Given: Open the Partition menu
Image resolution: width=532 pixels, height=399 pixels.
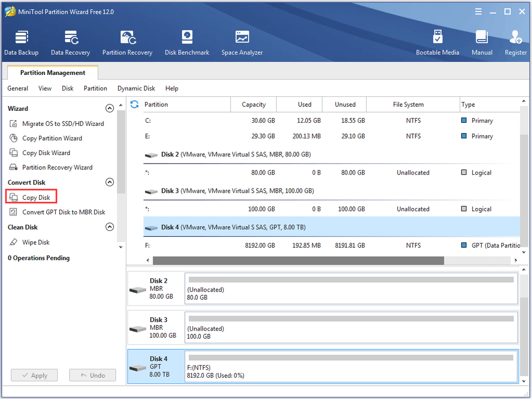Looking at the screenshot, I should click(95, 88).
